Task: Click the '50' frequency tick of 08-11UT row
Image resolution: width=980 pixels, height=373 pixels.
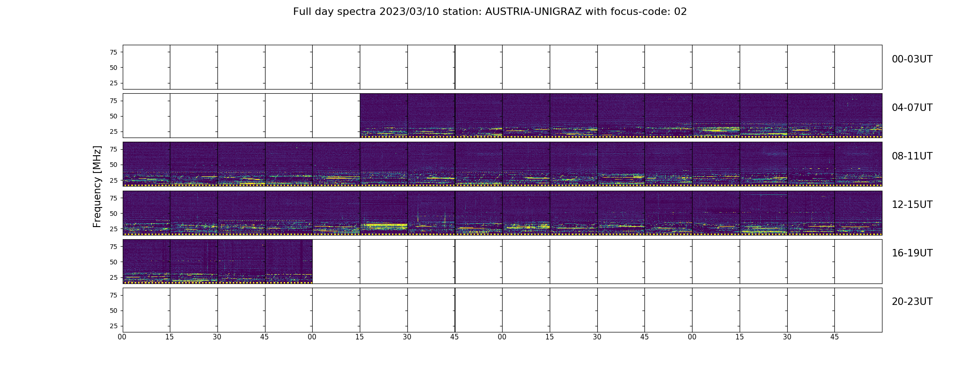Action: pos(113,165)
